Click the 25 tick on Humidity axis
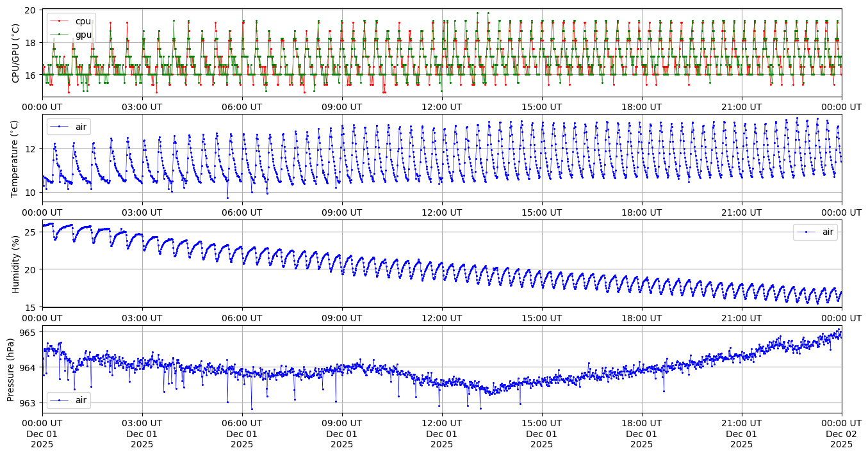Image resolution: width=868 pixels, height=455 pixels. 31,232
